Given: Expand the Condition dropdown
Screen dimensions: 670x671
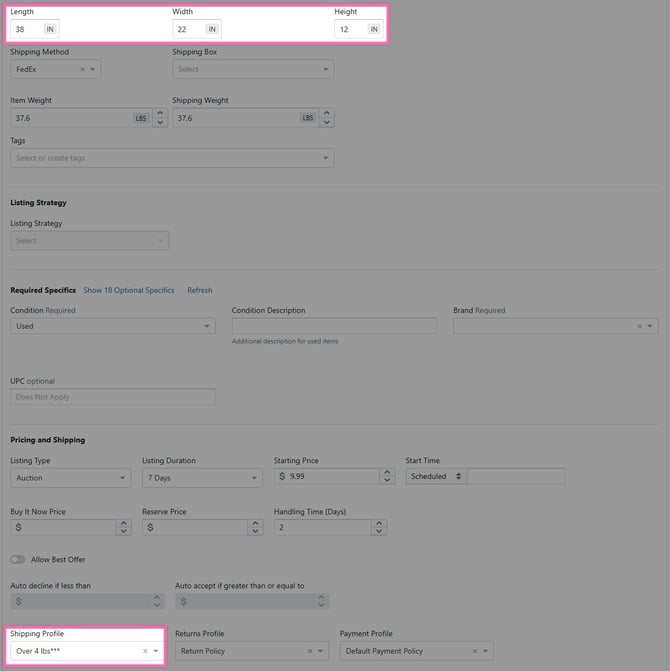Looking at the screenshot, I should [112, 326].
